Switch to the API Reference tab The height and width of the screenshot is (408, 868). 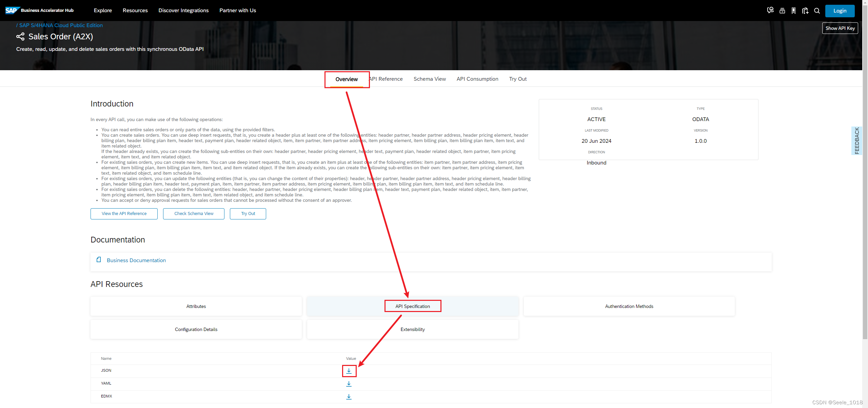(386, 79)
